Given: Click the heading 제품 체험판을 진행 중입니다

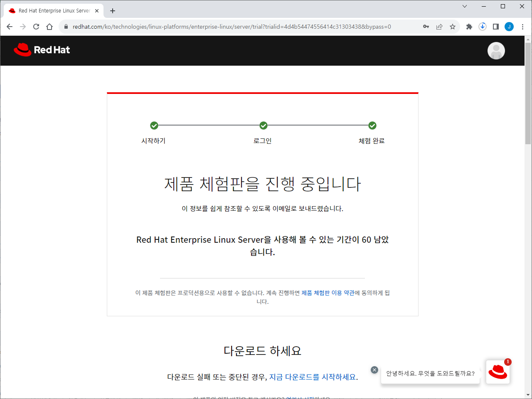Looking at the screenshot, I should click(x=263, y=184).
